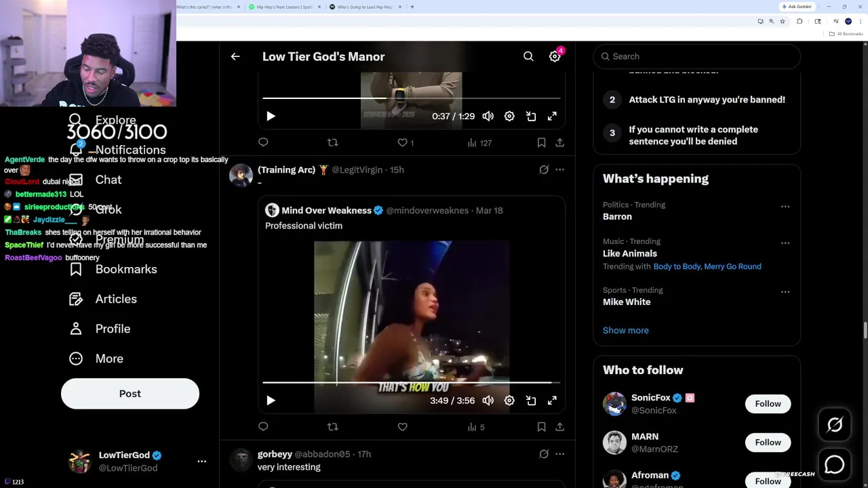Open More in the sidebar
The height and width of the screenshot is (488, 868).
96,359
